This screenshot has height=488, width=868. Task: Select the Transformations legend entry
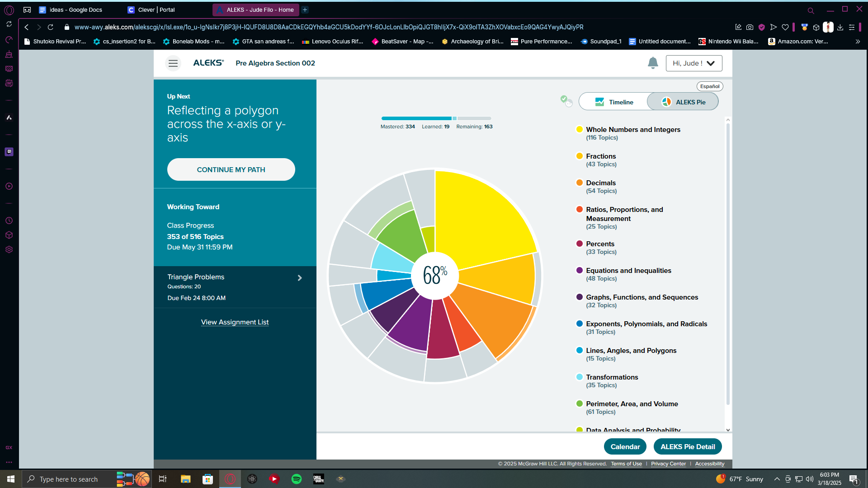[x=607, y=381]
